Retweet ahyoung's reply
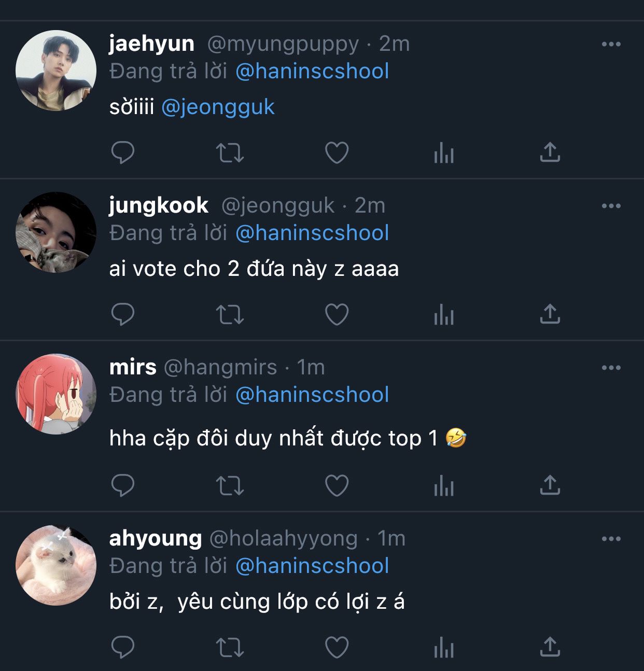Viewport: 644px width, 671px height. [x=230, y=647]
